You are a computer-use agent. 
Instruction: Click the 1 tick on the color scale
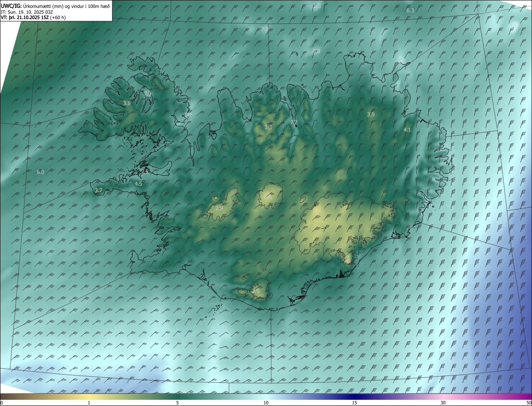pyautogui.click(x=89, y=403)
